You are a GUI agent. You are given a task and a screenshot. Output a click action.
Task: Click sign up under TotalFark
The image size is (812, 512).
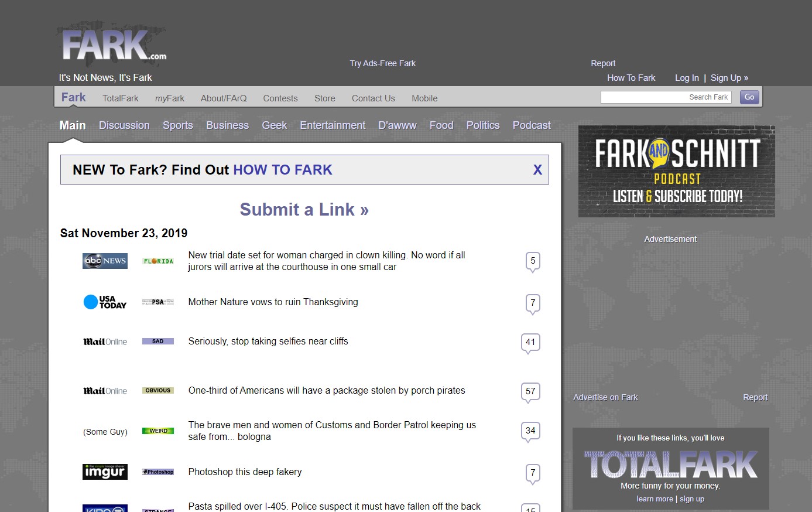tap(692, 499)
